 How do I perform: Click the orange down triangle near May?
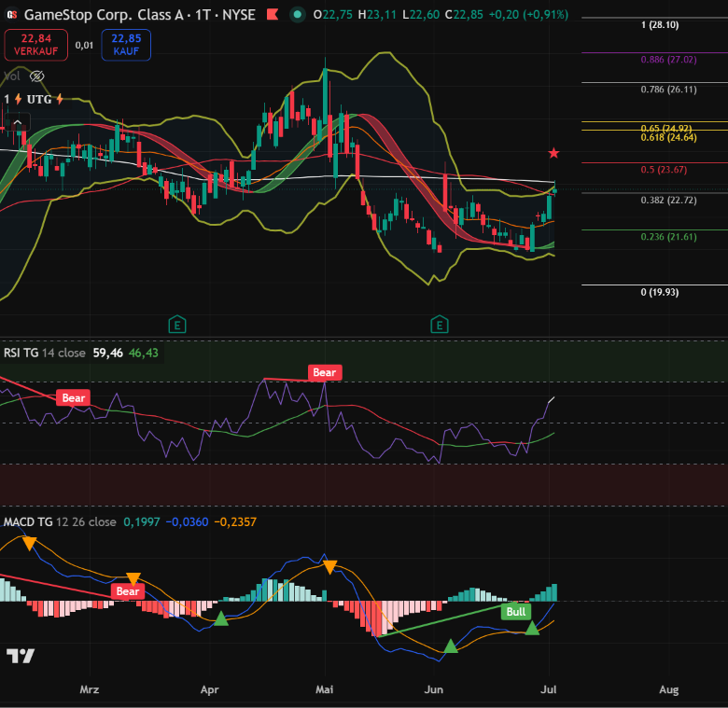tap(329, 567)
